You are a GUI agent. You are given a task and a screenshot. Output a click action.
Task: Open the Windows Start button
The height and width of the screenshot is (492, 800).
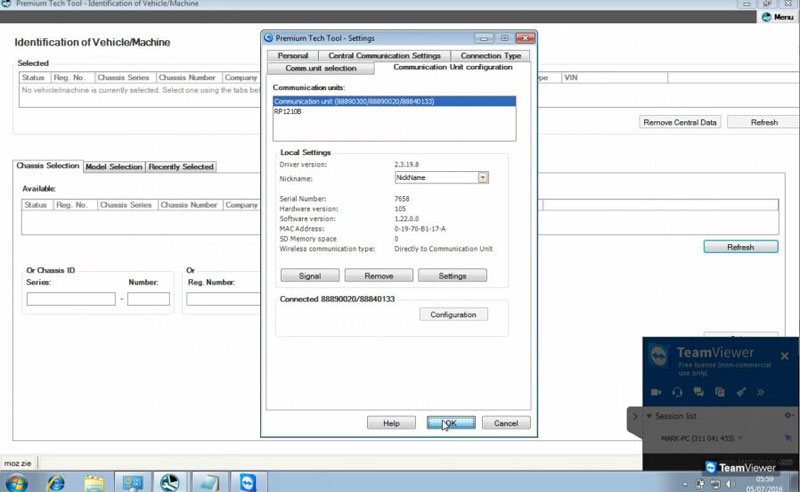click(x=16, y=482)
